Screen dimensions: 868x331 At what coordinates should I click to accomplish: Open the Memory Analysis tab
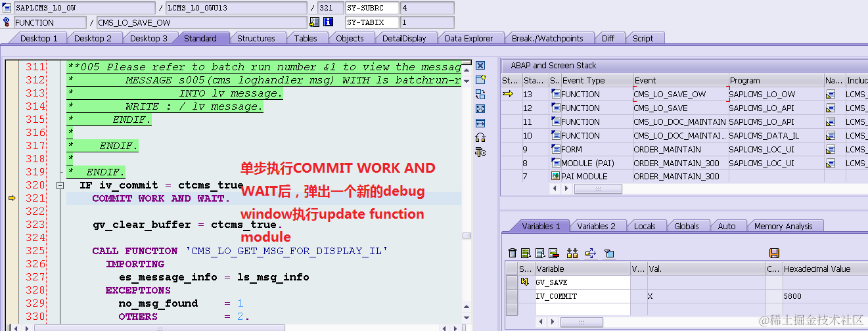783,226
